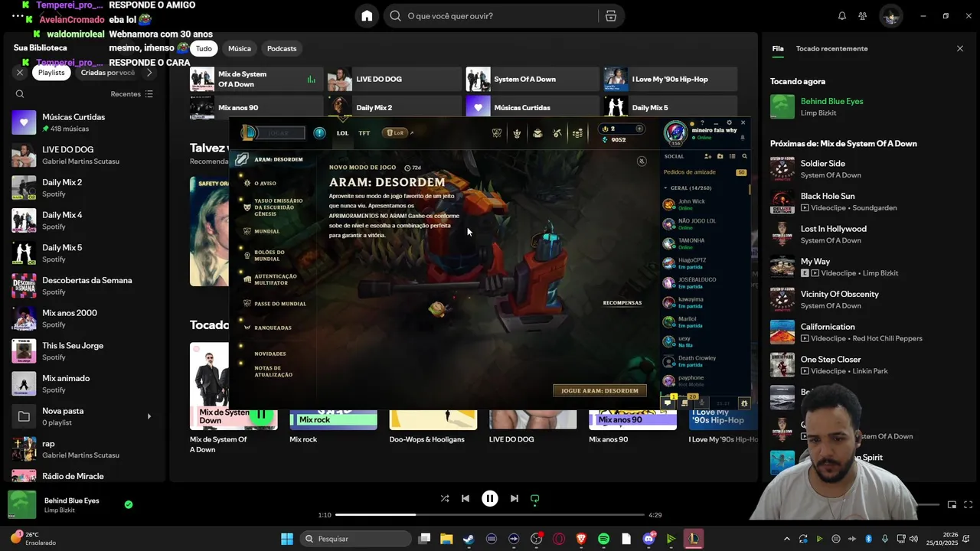The width and height of the screenshot is (980, 551).
Task: Open RANQUEADAS in League side menu
Action: pos(273,328)
